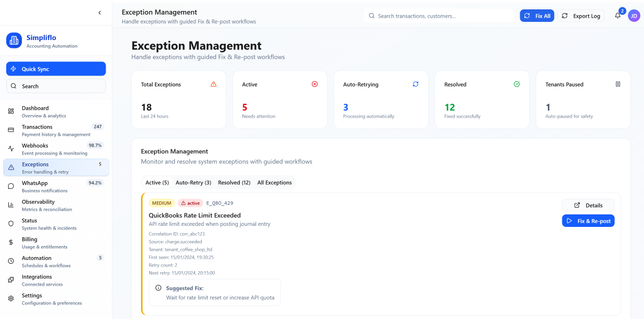Image resolution: width=644 pixels, height=319 pixels.
Task: Click the refresh icon on Auto-Retrying card
Action: coord(415,84)
